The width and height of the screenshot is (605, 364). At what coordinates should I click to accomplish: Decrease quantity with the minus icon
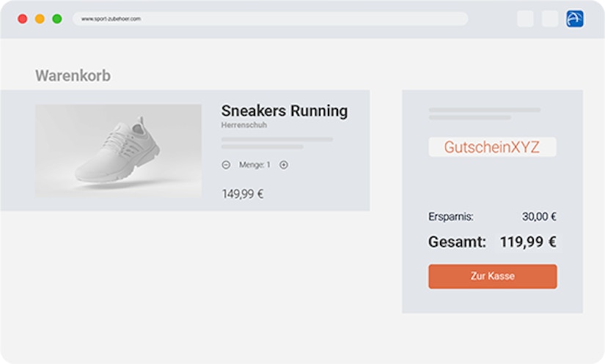coord(226,165)
